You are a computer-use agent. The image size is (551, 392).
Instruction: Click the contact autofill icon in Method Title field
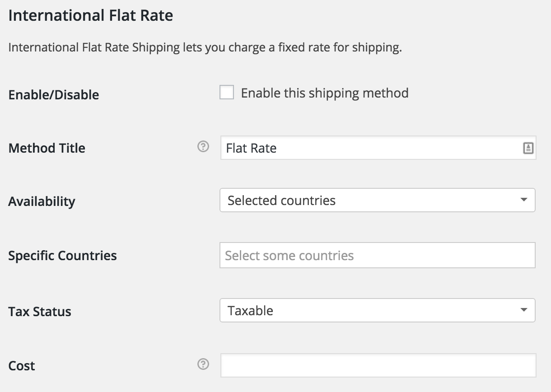click(528, 148)
